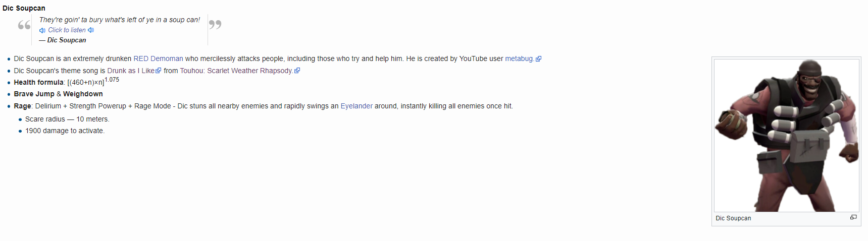Click the speaker icon after "Click to listen"
The image size is (868, 241).
click(91, 30)
